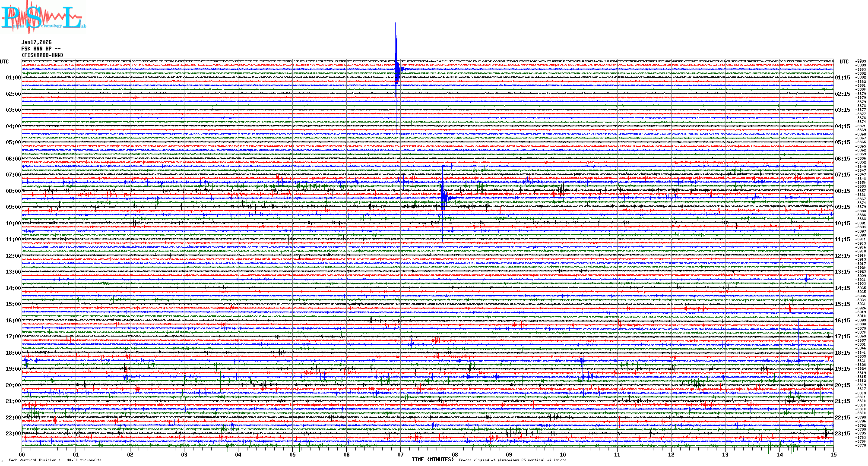Viewport: 868px width, 466px height.
Task: Click the blue seismic event near minute 08
Action: pos(443,198)
